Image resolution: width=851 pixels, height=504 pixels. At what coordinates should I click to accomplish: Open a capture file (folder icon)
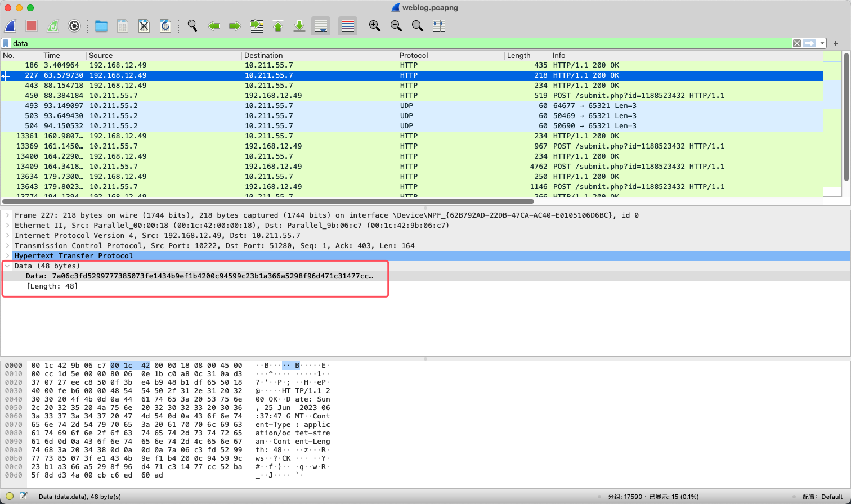click(101, 26)
